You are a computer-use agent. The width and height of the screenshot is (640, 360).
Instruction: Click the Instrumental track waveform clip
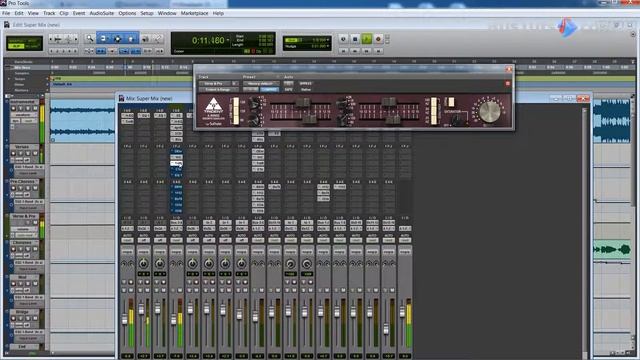(x=82, y=122)
